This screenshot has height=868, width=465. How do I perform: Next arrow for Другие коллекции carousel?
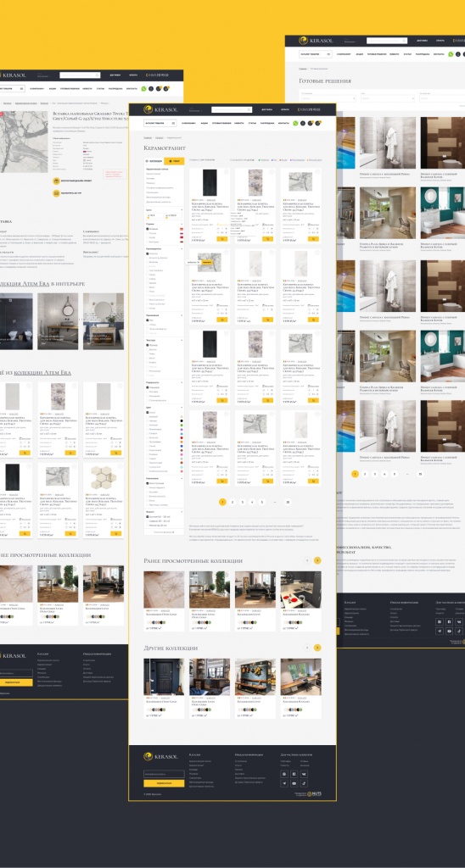point(317,647)
